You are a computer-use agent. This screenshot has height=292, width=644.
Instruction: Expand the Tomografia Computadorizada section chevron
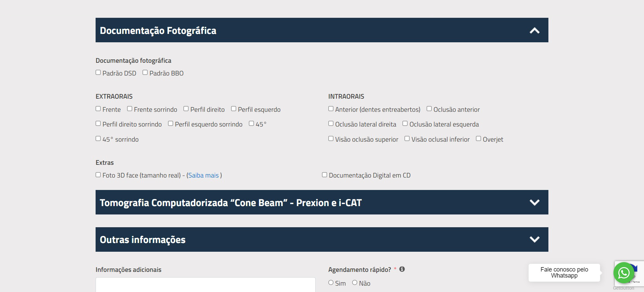coord(534,202)
